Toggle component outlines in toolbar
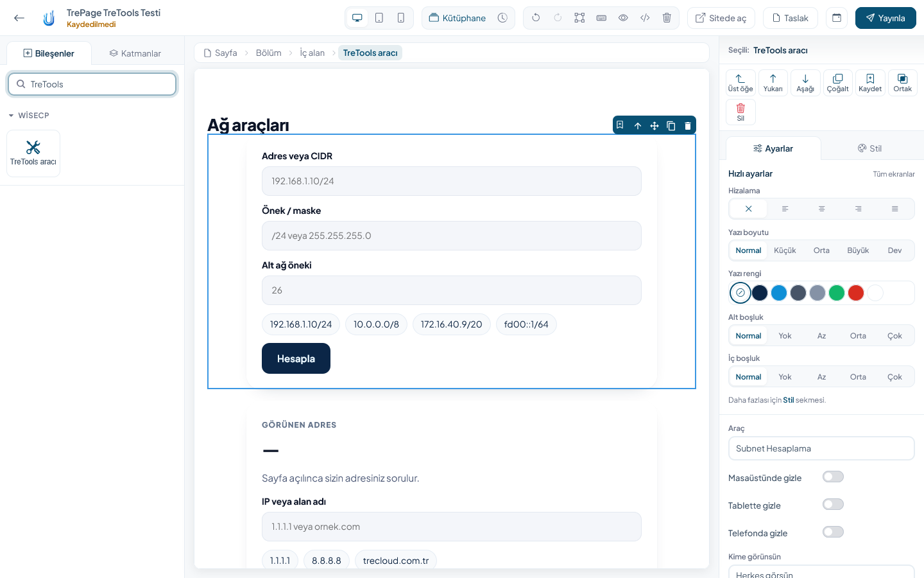 579,18
